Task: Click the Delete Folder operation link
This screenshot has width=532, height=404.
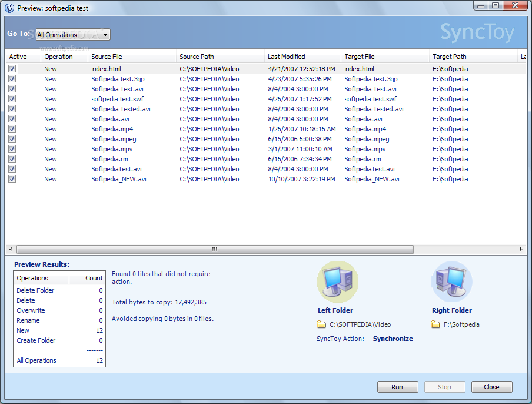Action: pos(35,290)
